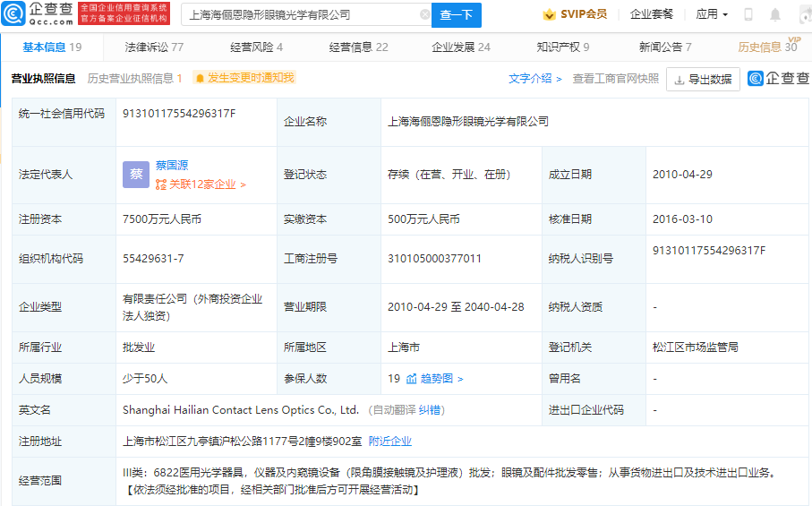Click registration status 存续（在营、开业、在册）
The height and width of the screenshot is (506, 812).
(x=449, y=175)
